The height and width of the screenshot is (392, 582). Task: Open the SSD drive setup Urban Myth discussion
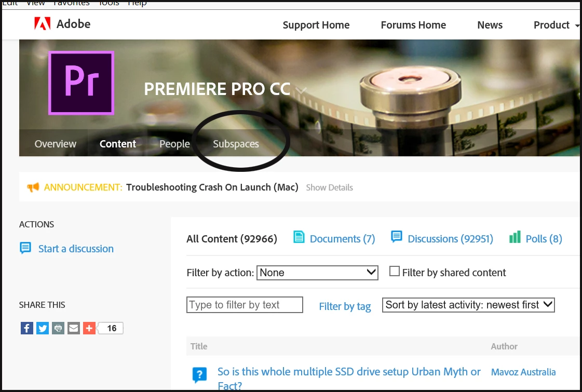tap(349, 378)
